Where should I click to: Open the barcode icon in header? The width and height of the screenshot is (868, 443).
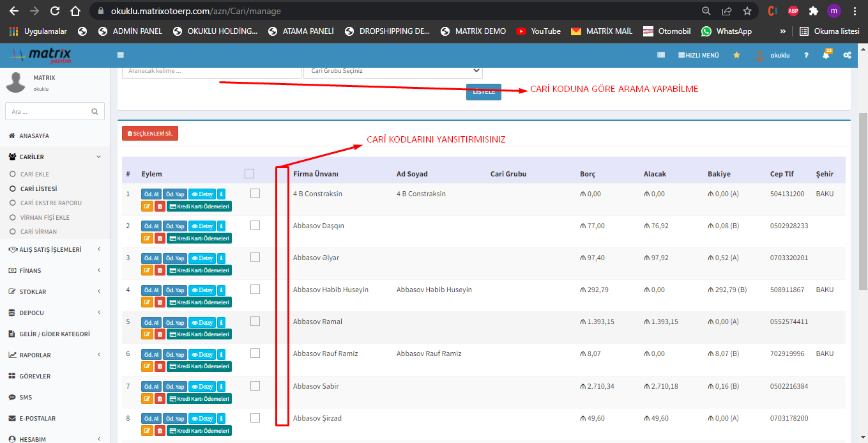point(661,56)
